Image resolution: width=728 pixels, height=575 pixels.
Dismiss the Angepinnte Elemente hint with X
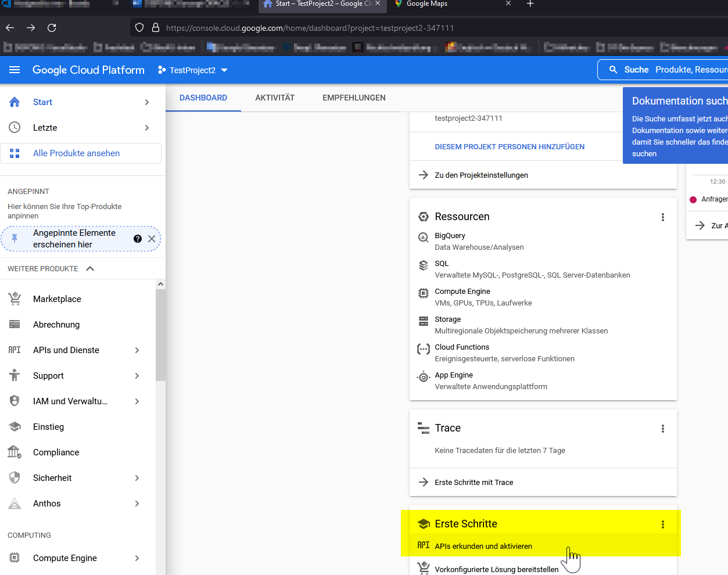tap(152, 239)
